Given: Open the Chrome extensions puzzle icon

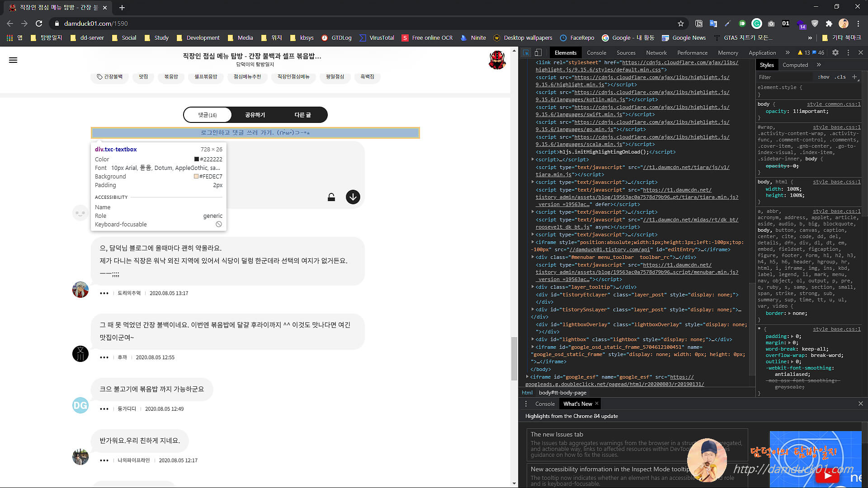Looking at the screenshot, I should (829, 23).
